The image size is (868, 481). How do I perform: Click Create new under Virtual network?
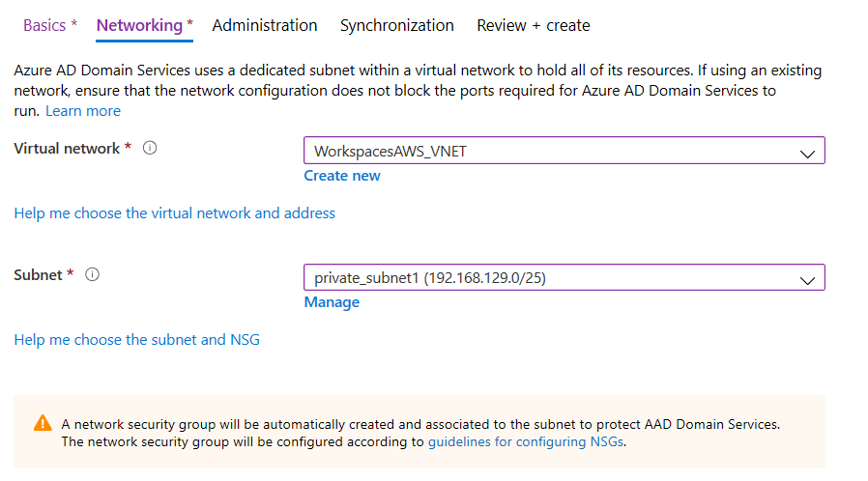click(x=342, y=176)
